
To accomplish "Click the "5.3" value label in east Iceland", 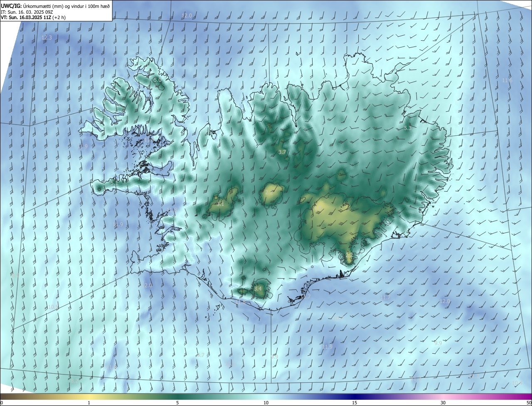I will point(408,128).
